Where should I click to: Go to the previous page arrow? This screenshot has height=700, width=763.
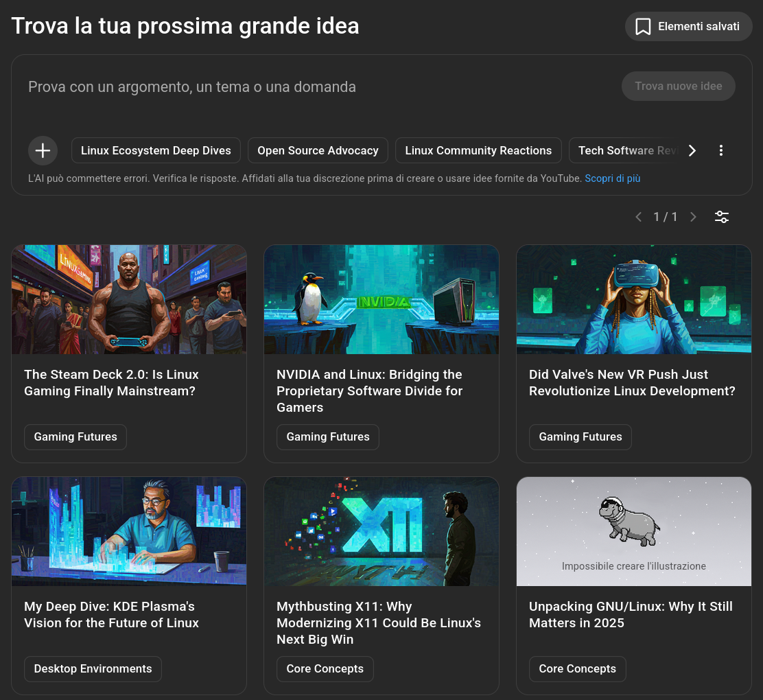(x=638, y=217)
